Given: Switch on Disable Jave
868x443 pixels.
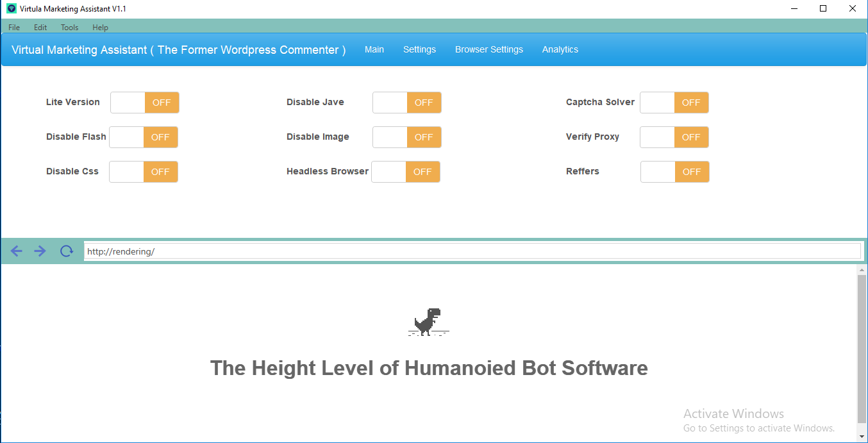Looking at the screenshot, I should coord(406,102).
